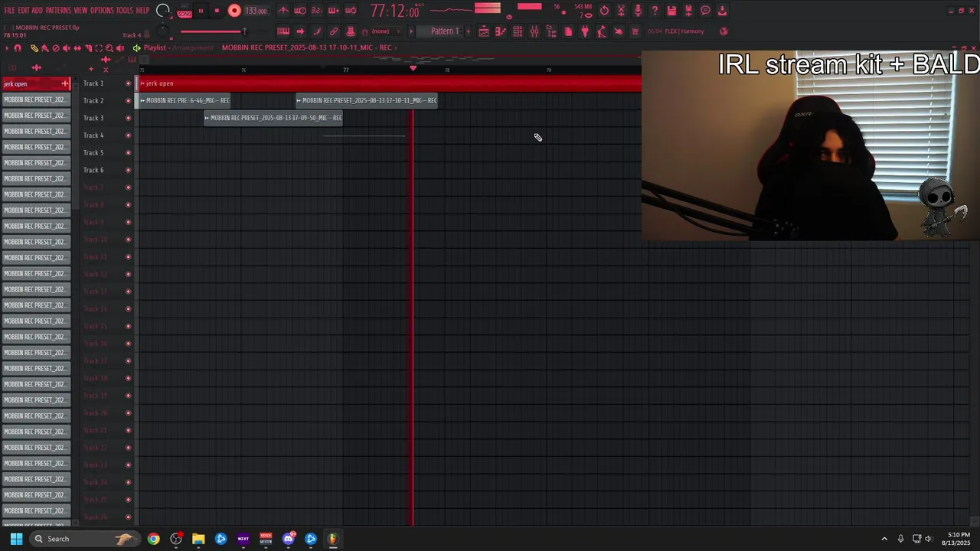
Task: Select the Paint brush tool
Action: coord(45,48)
